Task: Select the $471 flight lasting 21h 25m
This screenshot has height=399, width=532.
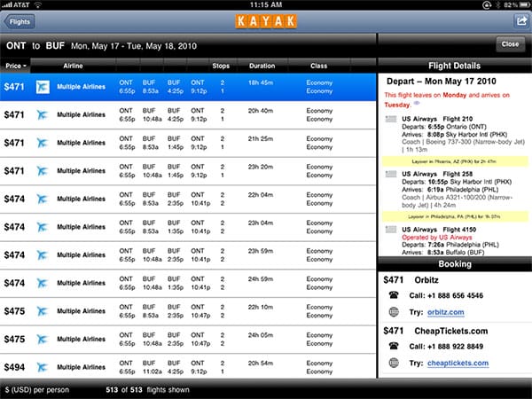Action: tap(188, 143)
